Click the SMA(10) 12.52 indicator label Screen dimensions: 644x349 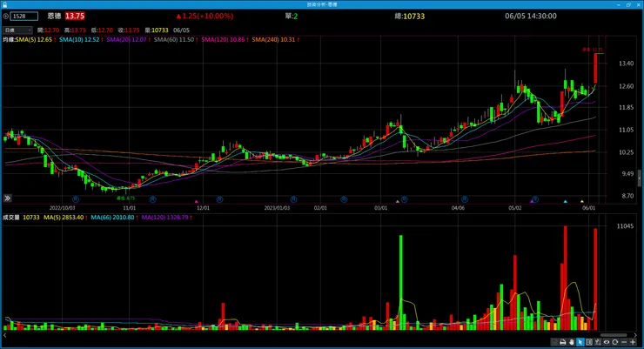79,40
